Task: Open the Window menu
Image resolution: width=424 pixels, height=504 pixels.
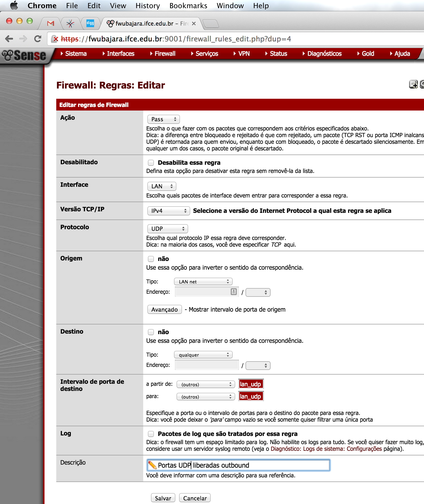Action: coord(230,6)
